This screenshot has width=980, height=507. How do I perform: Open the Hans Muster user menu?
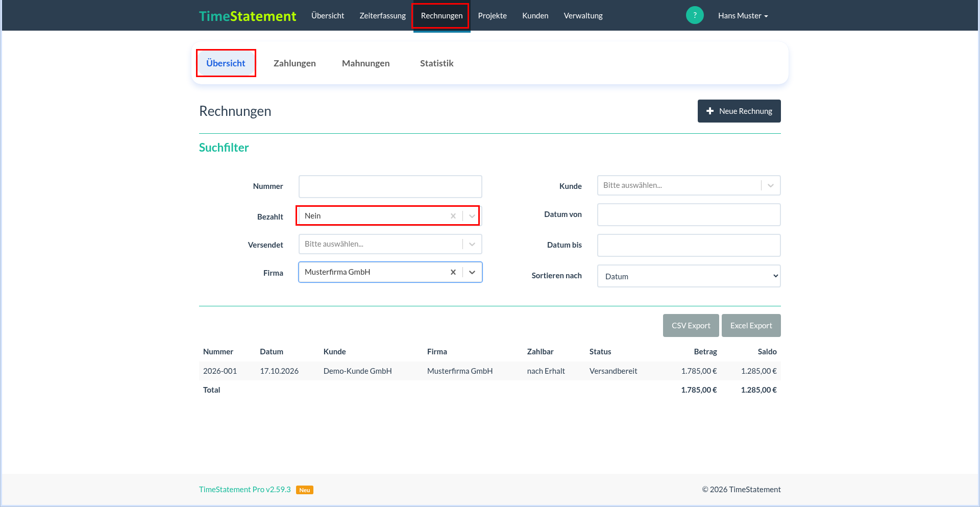pyautogui.click(x=743, y=16)
